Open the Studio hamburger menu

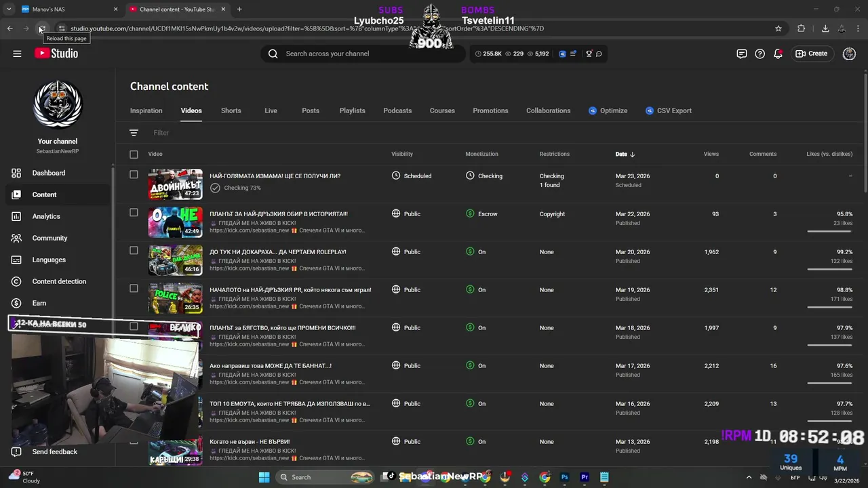[17, 54]
